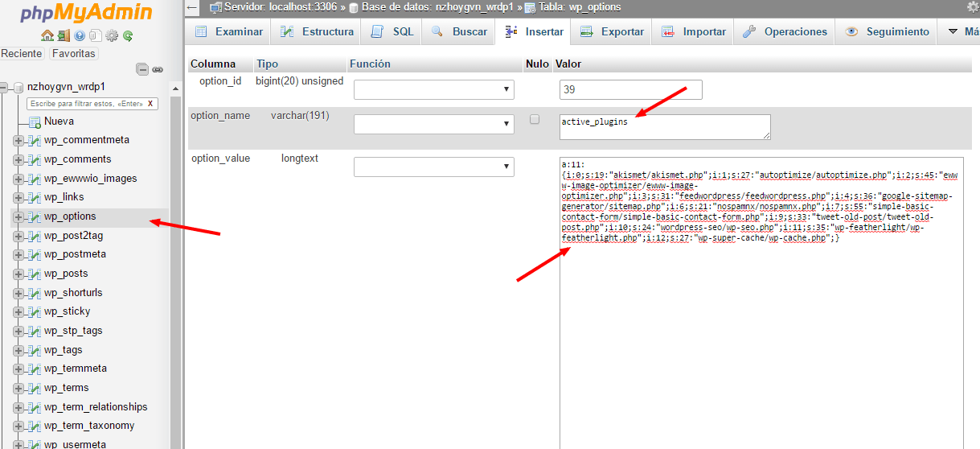Viewport: 980px width, 449px height.
Task: Click table icon beside wp_ewwwio_images
Action: [x=34, y=179]
